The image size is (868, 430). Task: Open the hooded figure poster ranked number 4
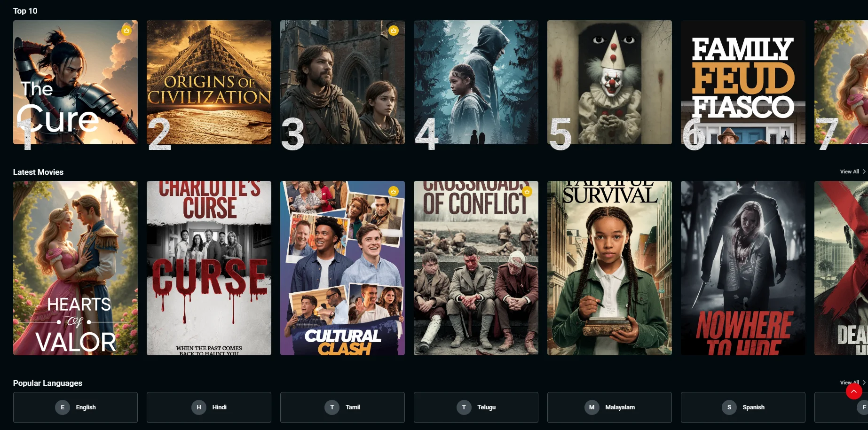[476, 82]
